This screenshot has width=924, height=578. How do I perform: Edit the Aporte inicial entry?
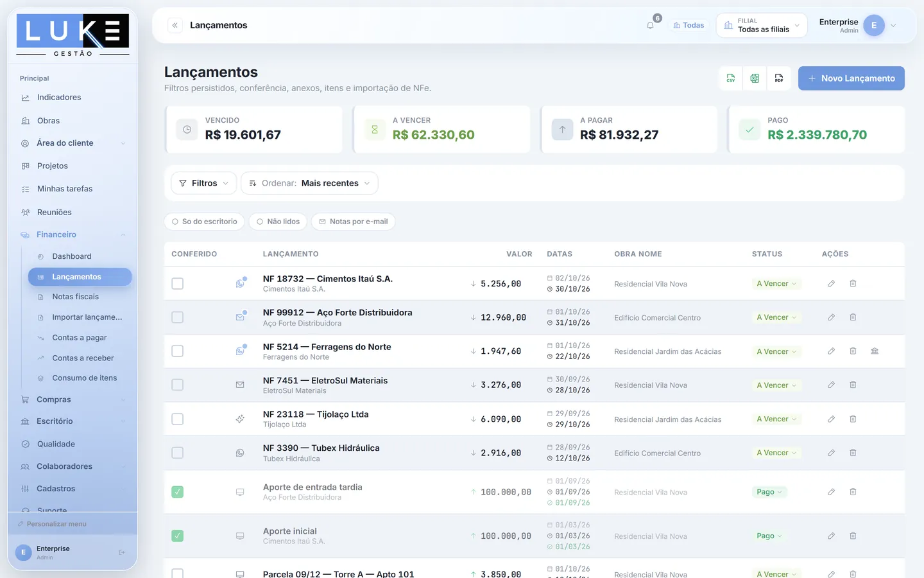(x=831, y=536)
